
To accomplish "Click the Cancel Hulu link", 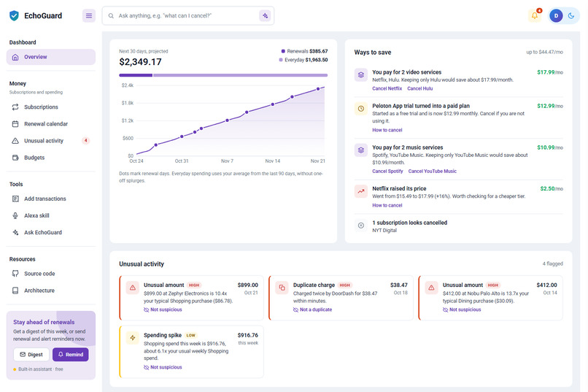I will pyautogui.click(x=420, y=88).
